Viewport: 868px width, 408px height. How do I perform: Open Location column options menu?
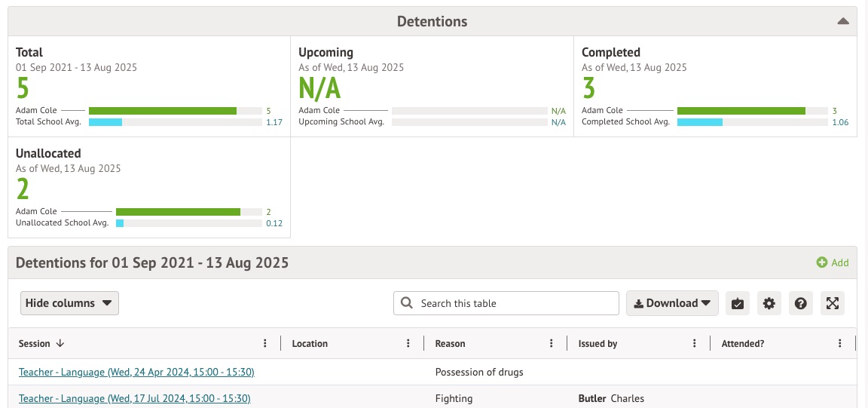coord(408,343)
